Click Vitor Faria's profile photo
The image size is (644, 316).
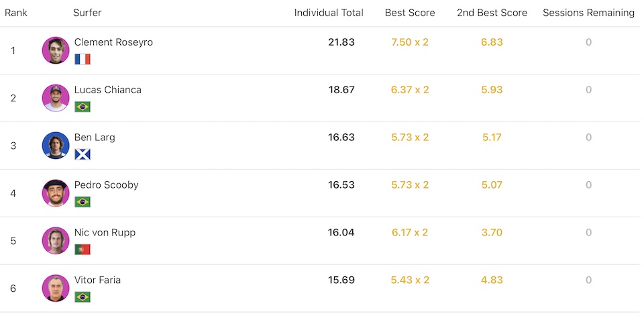(56, 288)
